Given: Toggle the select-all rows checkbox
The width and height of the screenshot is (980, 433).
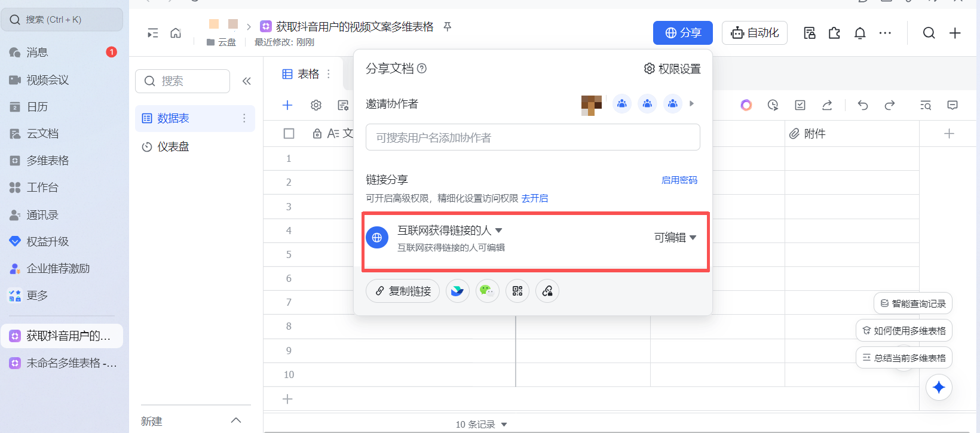Looking at the screenshot, I should [x=289, y=133].
